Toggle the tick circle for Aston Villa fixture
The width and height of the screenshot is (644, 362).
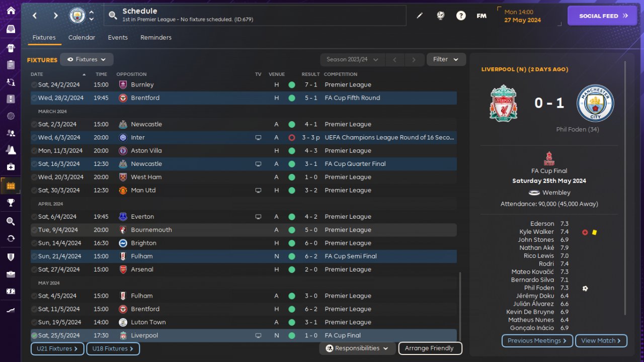tap(34, 151)
